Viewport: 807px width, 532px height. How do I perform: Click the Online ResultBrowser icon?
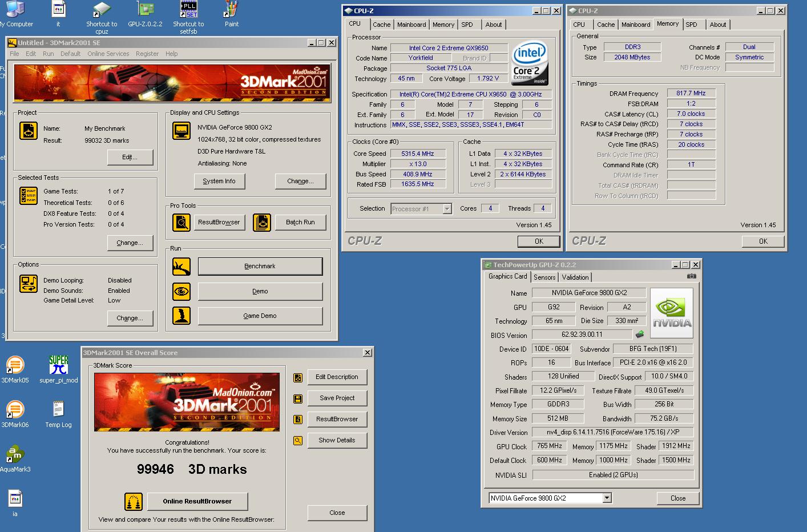[x=134, y=502]
